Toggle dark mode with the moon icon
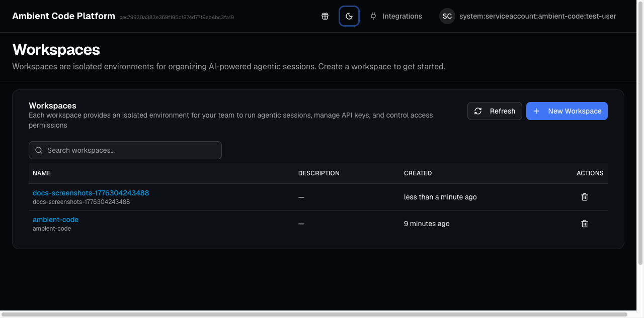 coord(349,16)
